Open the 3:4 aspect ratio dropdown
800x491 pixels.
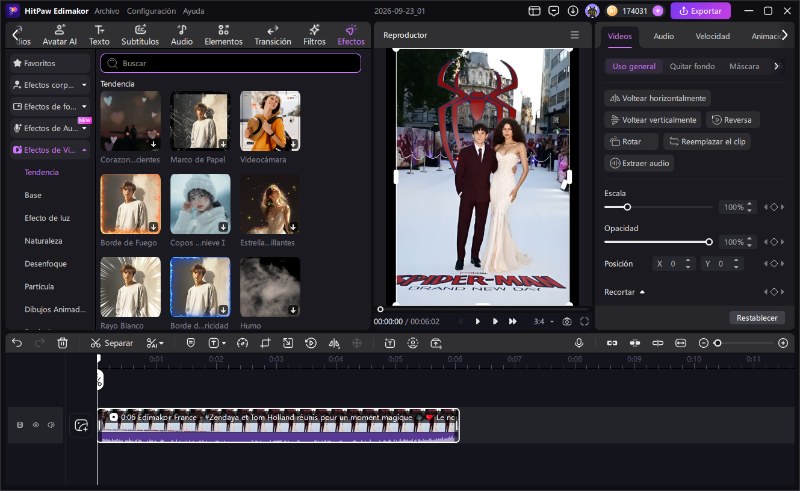tap(543, 321)
